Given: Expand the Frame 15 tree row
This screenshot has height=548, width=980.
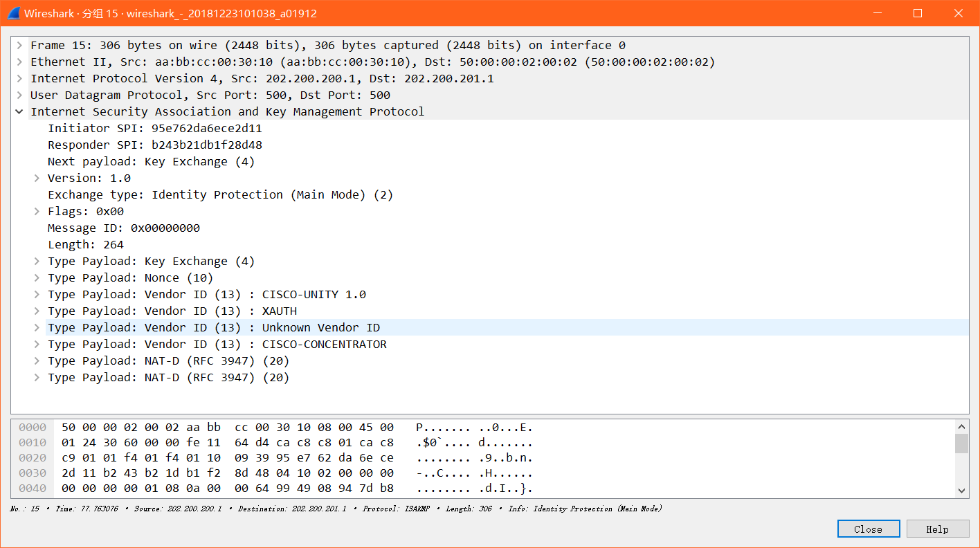Looking at the screenshot, I should click(20, 46).
